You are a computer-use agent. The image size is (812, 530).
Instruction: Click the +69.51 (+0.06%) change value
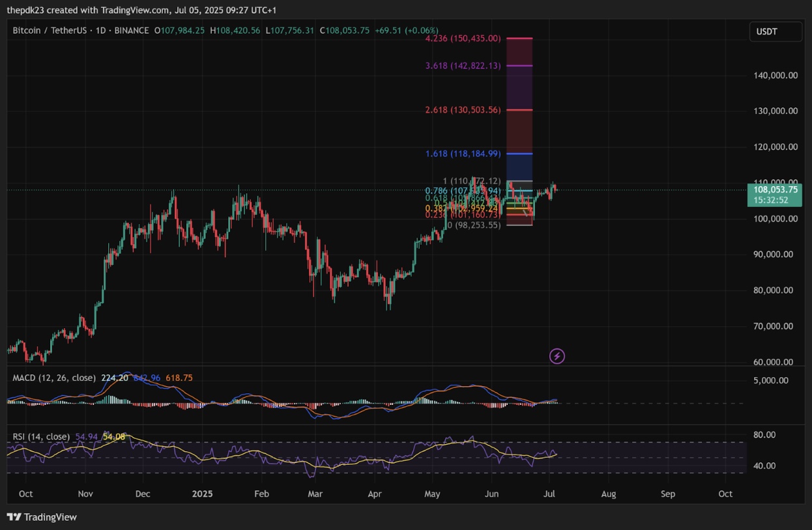pyautogui.click(x=407, y=30)
